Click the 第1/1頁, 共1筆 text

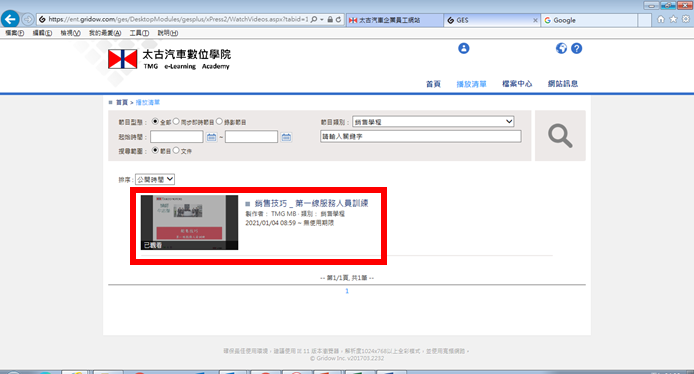(347, 278)
